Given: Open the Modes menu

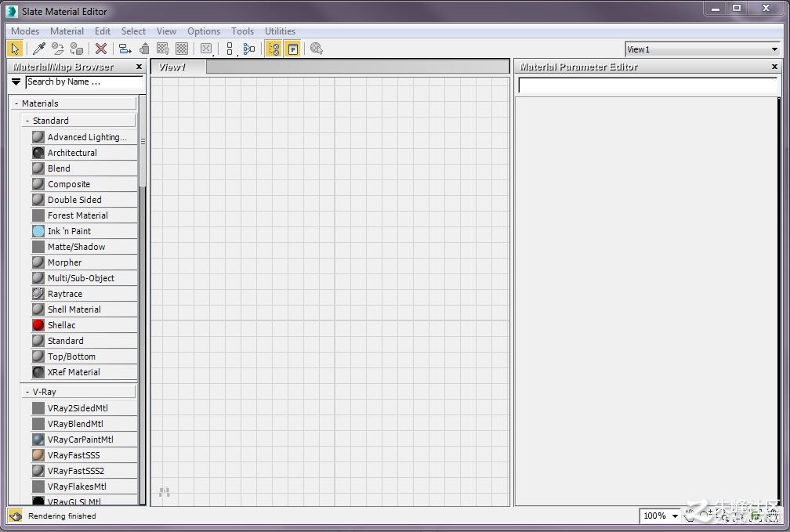Looking at the screenshot, I should coord(25,31).
